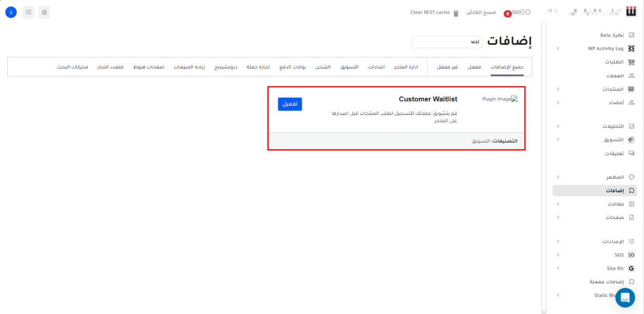
Task: Expand the التسويق sidebar submenu chevron
Action: point(558,140)
